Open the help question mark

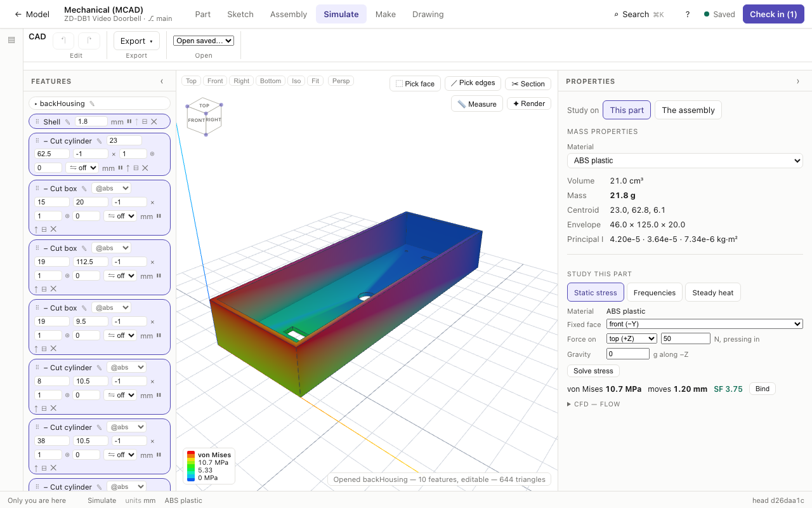tap(688, 14)
